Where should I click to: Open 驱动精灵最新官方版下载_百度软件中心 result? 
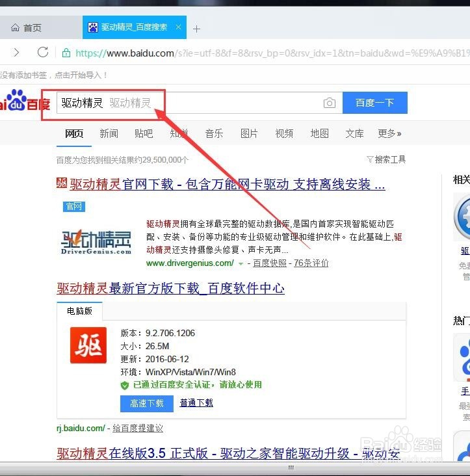pyautogui.click(x=170, y=288)
